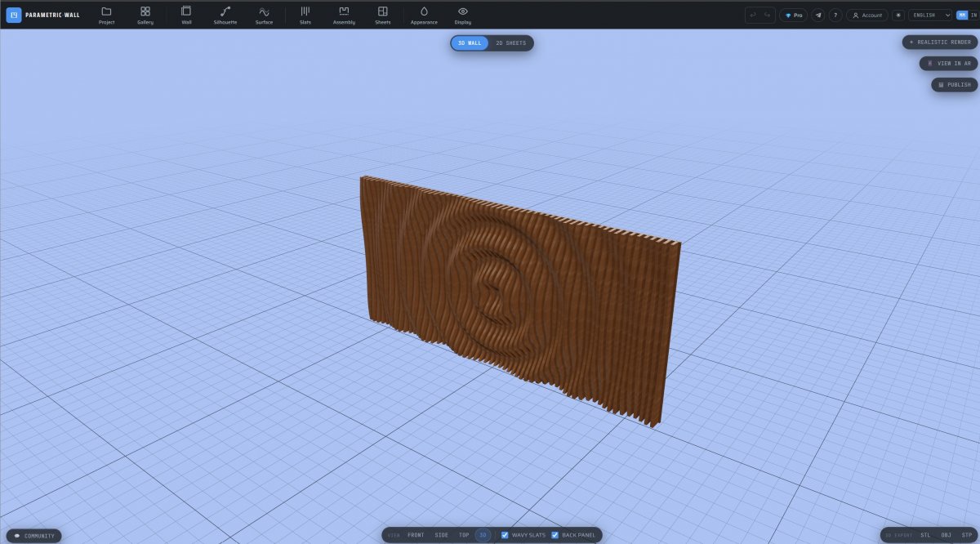Open the Wall settings panel
Screen dimensions: 980x544
tap(186, 15)
